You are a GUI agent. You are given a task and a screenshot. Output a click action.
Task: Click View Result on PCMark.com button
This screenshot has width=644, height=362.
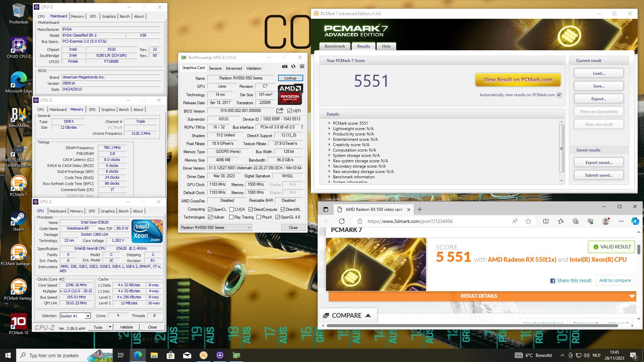518,80
